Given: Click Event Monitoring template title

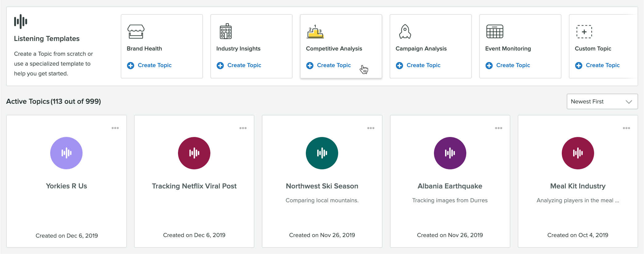Looking at the screenshot, I should 508,49.
